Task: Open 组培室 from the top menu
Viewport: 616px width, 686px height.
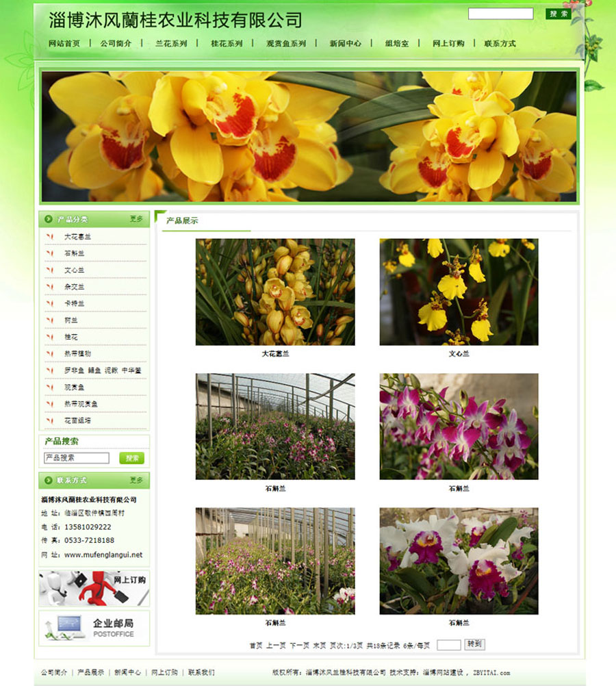Action: click(397, 44)
